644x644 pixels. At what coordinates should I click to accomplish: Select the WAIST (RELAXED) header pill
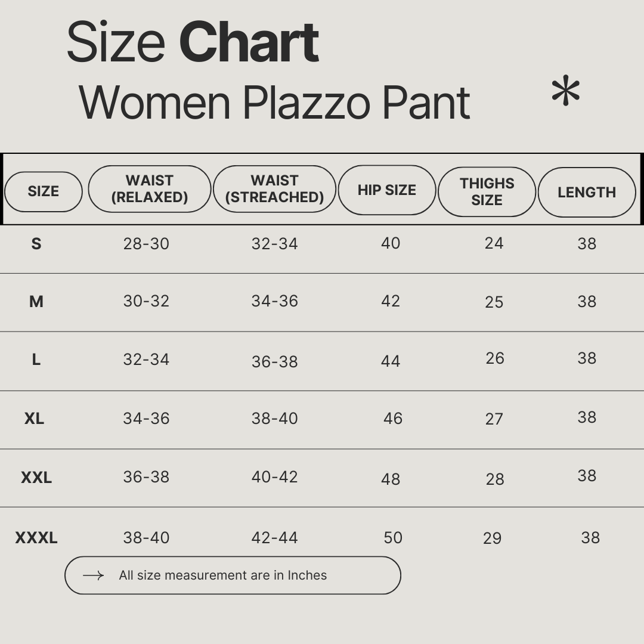pyautogui.click(x=150, y=189)
